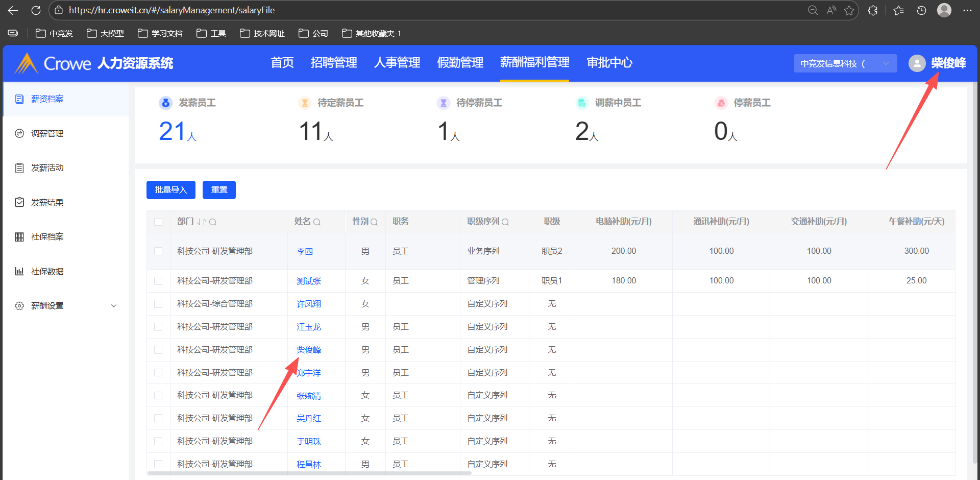Image resolution: width=980 pixels, height=480 pixels.
Task: Toggle the select-all checkbox in table header
Action: pyautogui.click(x=158, y=222)
